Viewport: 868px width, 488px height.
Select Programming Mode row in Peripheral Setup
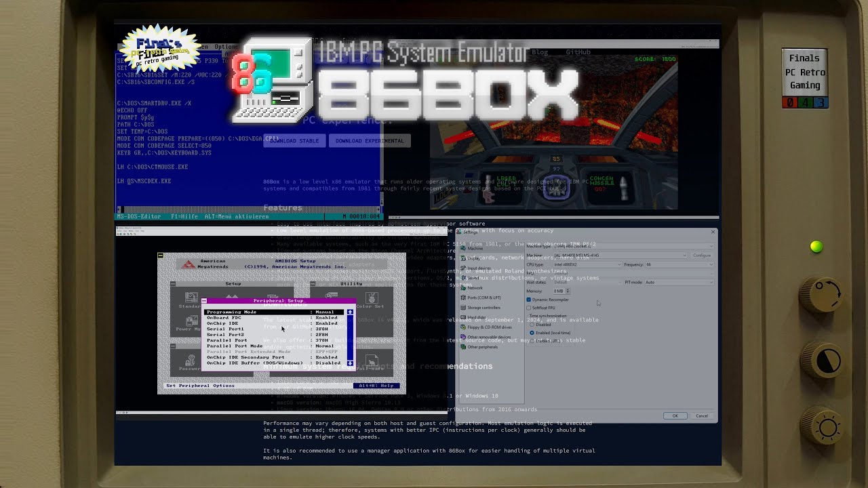pyautogui.click(x=274, y=312)
